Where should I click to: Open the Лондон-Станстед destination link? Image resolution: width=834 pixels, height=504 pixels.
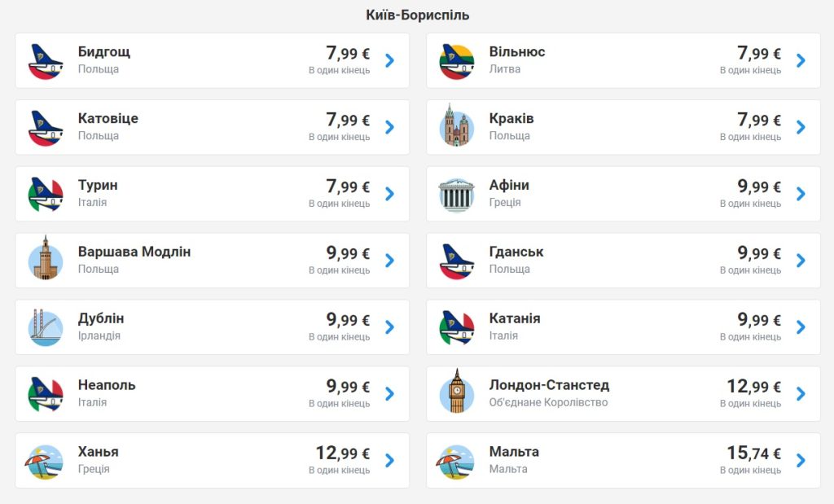coord(549,385)
